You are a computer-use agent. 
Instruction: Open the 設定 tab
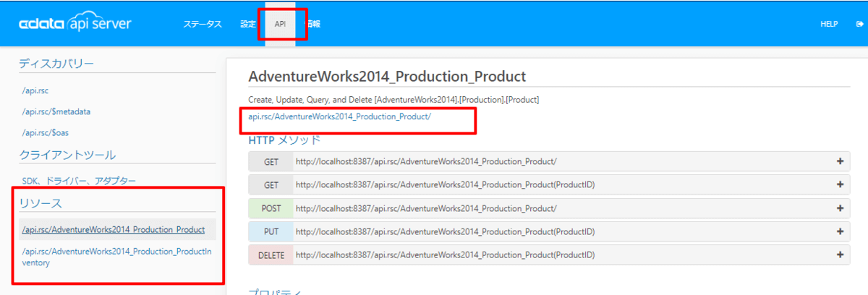(248, 24)
